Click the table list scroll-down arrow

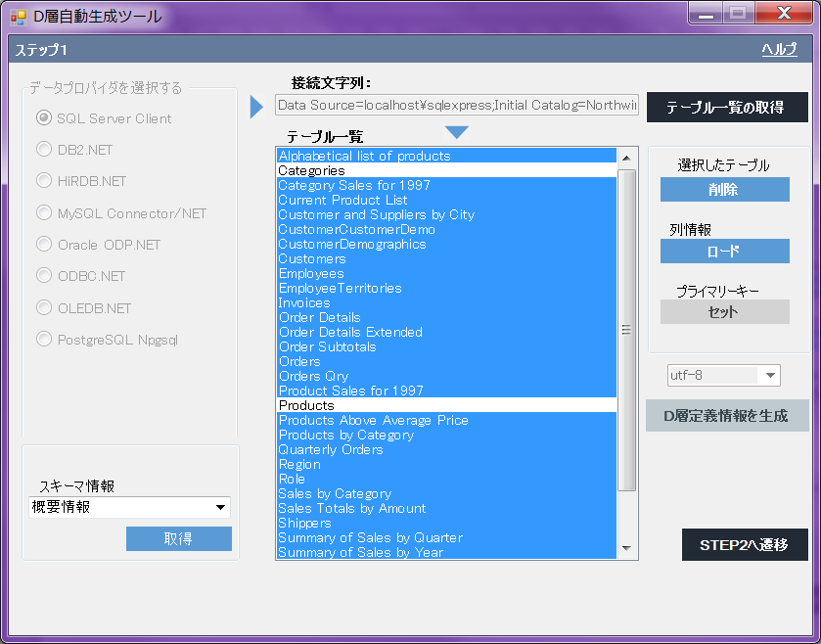pos(627,549)
